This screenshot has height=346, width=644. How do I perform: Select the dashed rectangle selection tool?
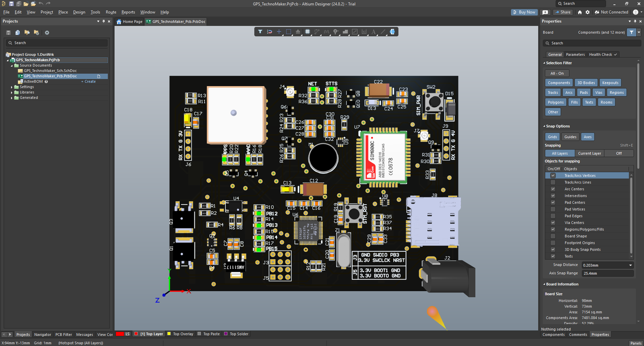(x=289, y=31)
